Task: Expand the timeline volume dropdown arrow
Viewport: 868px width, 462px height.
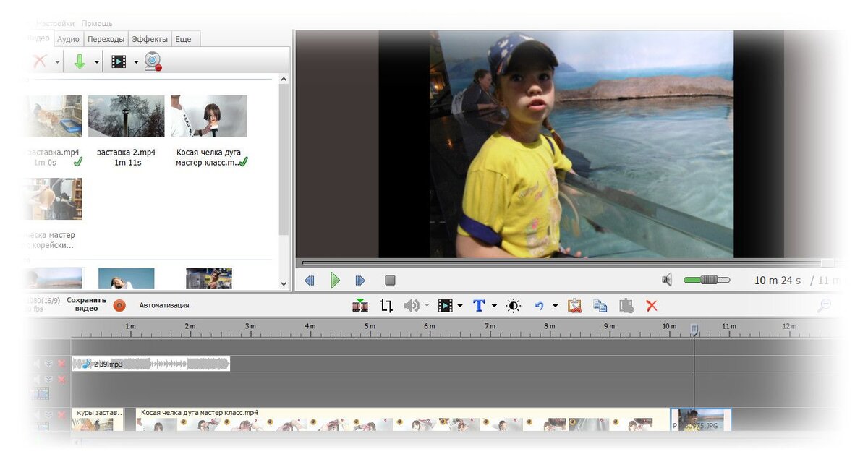Action: coord(427,306)
